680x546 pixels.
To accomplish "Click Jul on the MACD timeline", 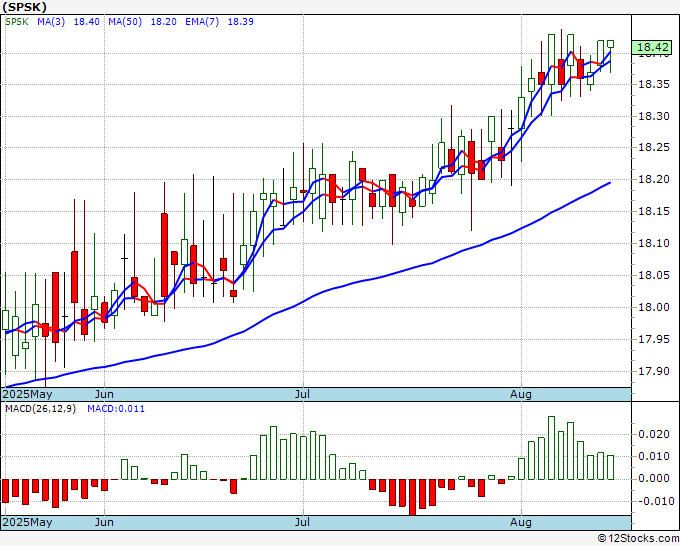I will (302, 522).
